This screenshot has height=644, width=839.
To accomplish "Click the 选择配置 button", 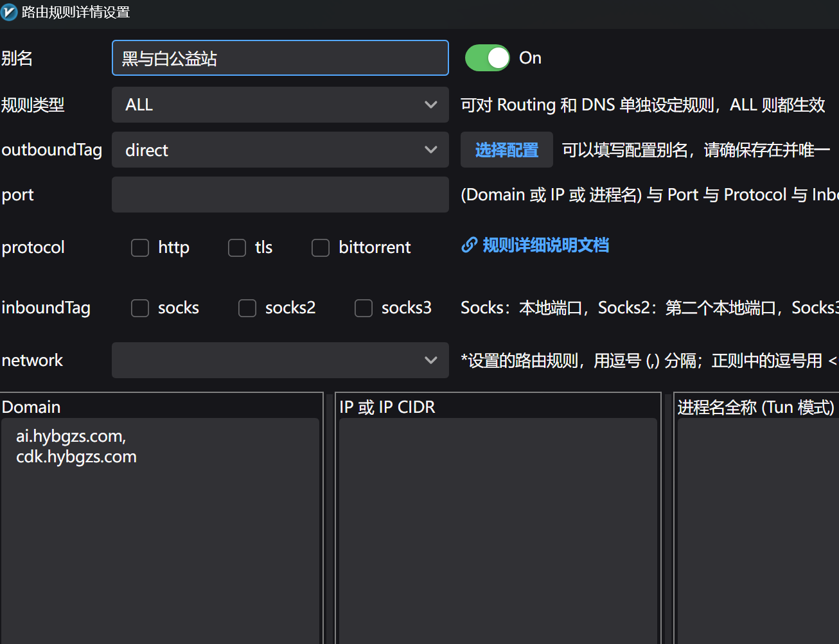I will point(507,150).
